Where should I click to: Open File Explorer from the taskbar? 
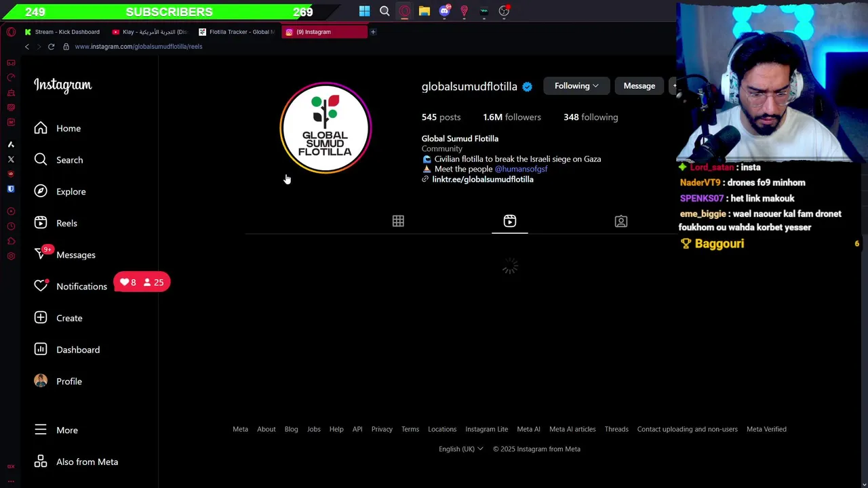click(425, 11)
